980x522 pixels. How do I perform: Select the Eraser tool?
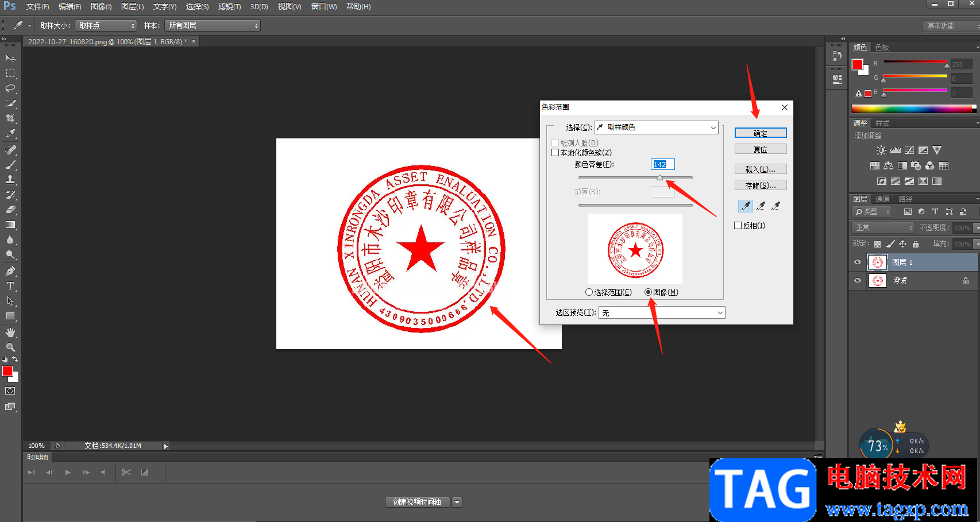(10, 210)
